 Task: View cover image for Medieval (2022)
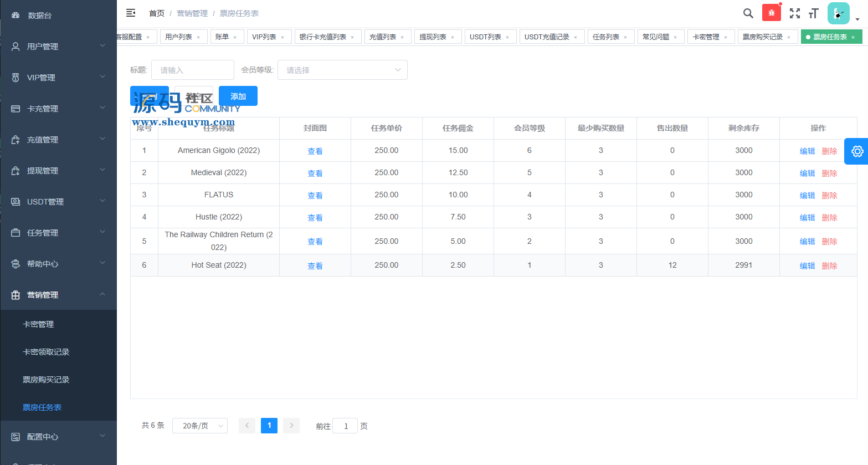pos(315,173)
